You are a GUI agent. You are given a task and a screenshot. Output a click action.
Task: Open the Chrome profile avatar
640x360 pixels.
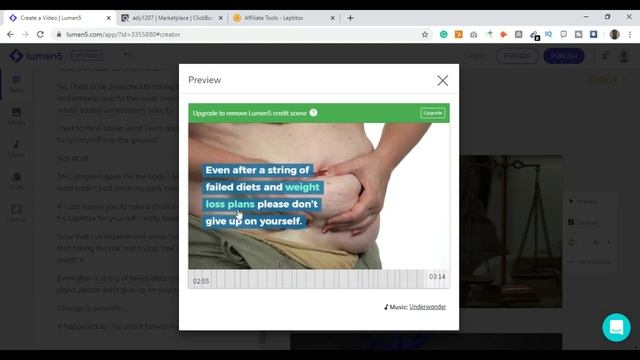(x=614, y=35)
